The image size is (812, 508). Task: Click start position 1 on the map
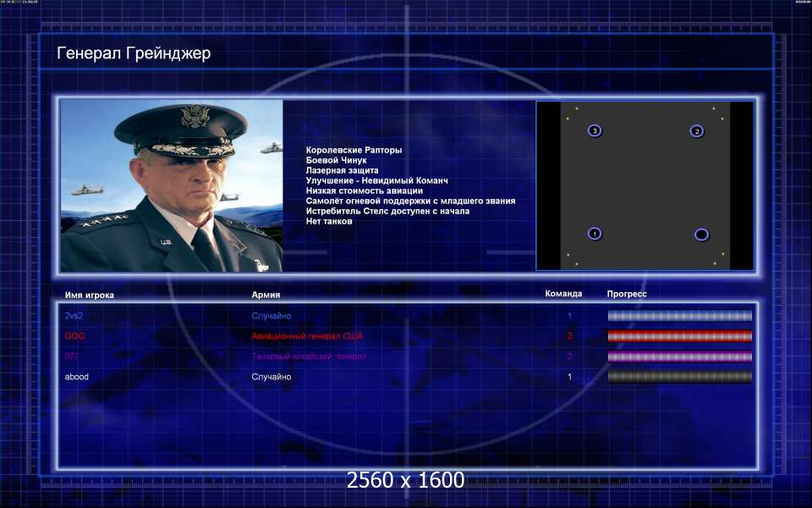(x=595, y=234)
